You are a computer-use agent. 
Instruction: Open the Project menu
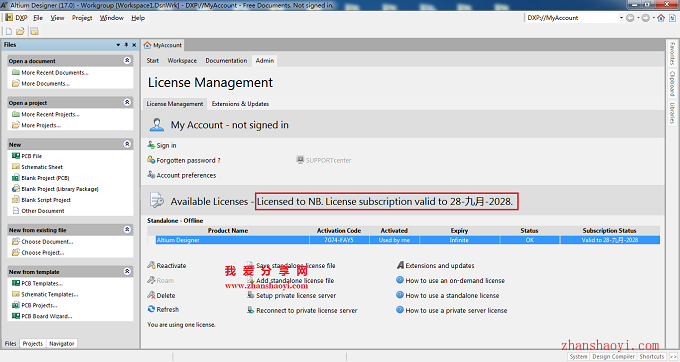[x=82, y=18]
